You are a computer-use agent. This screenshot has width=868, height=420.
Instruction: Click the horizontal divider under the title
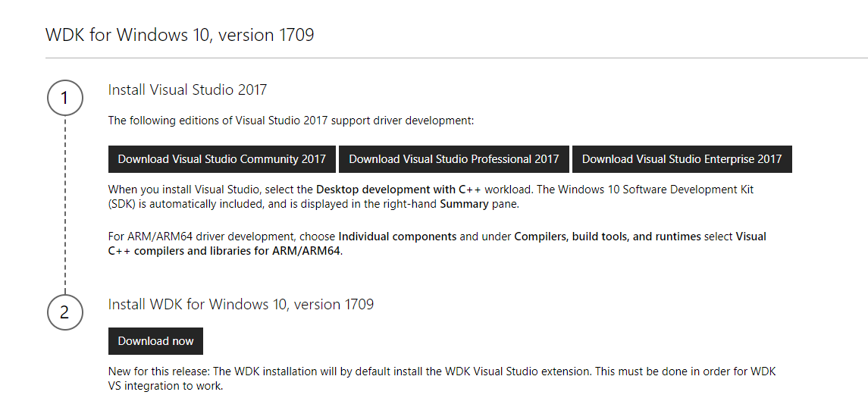[x=455, y=58]
